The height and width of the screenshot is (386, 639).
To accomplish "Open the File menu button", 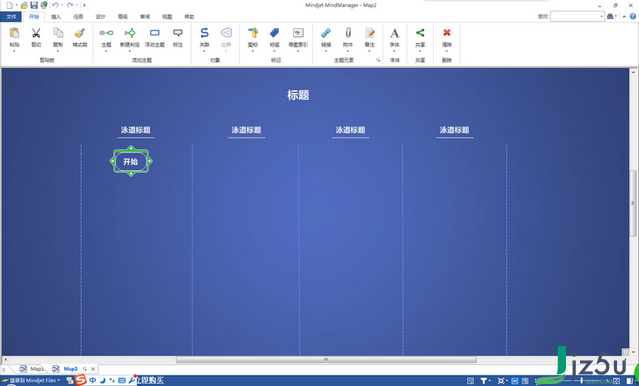I will [11, 17].
